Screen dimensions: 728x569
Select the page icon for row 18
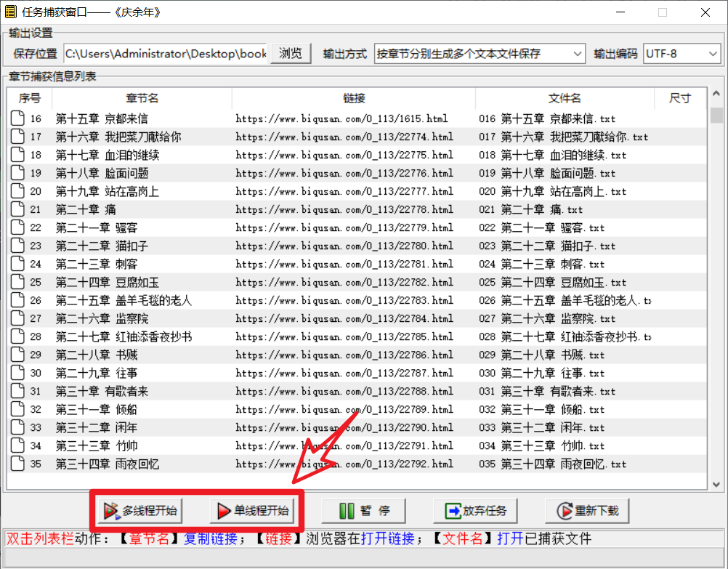(17, 155)
